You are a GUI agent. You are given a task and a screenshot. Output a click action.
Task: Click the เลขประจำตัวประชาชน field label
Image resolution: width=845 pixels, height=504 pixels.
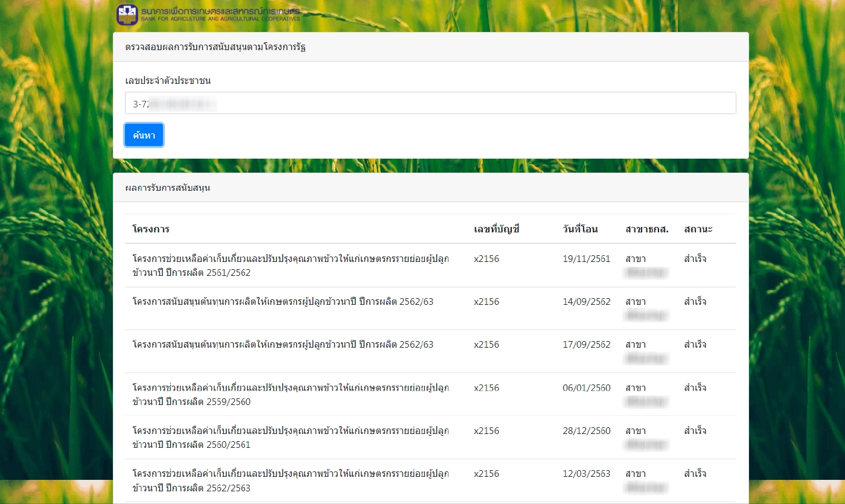click(168, 81)
